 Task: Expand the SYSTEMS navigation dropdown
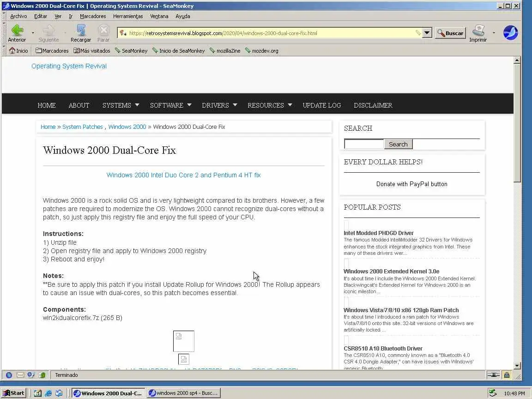(121, 105)
